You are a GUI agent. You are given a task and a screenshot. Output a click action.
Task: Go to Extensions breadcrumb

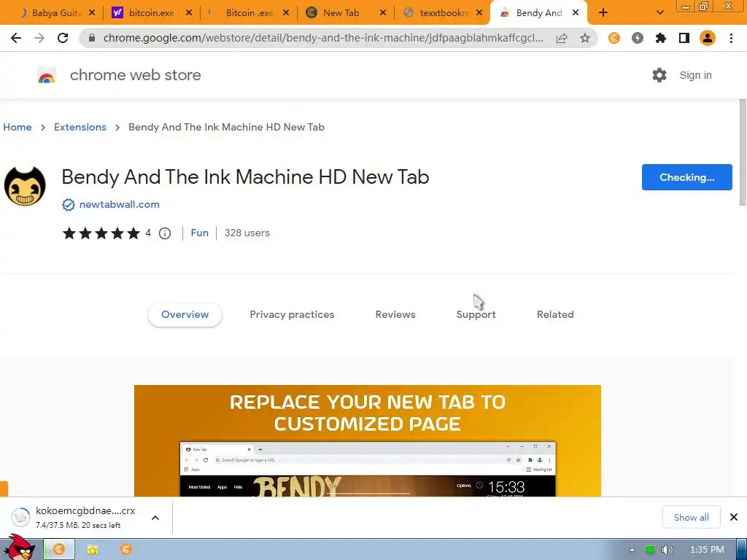(x=80, y=127)
